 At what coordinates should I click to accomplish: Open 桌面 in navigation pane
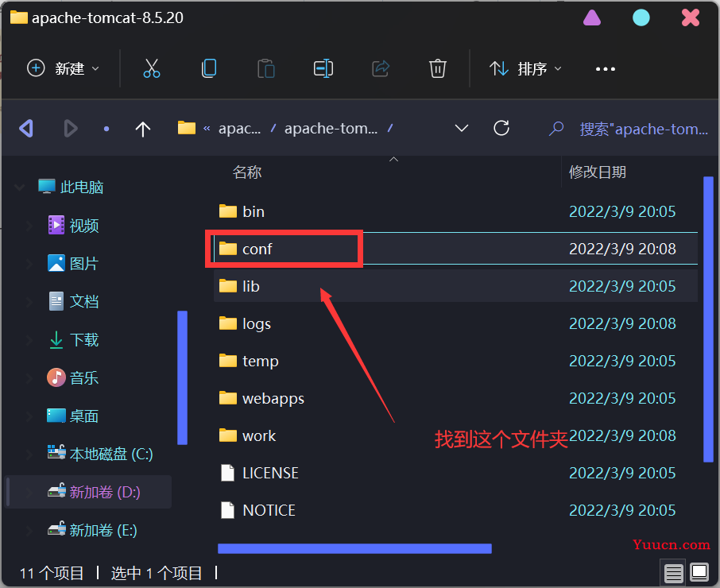tap(73, 416)
